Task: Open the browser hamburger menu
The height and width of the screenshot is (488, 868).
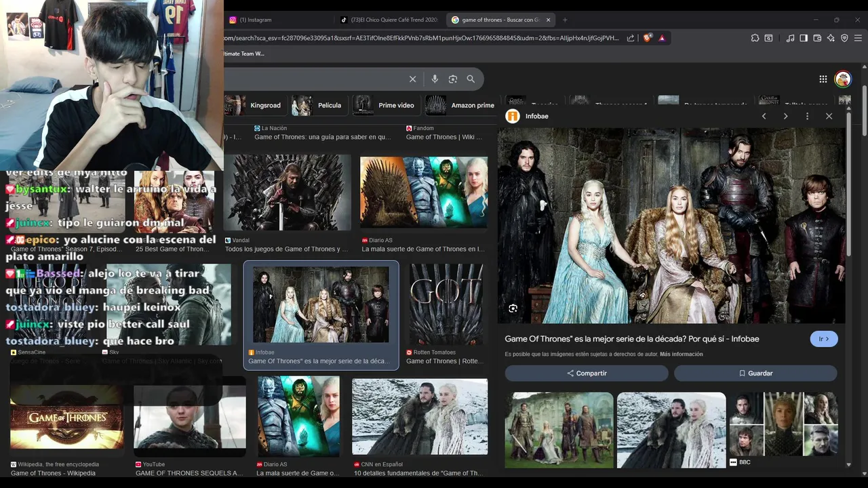Action: coord(858,38)
